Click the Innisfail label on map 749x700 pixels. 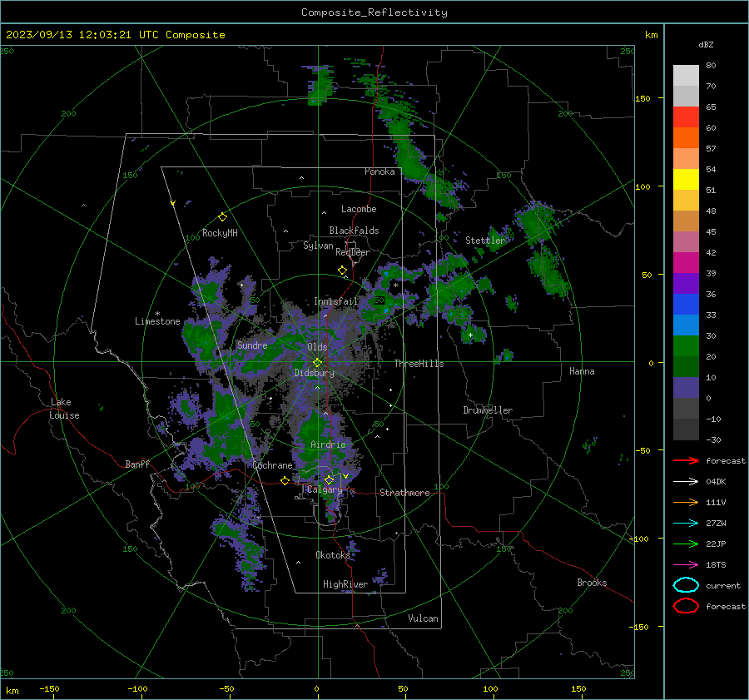336,301
